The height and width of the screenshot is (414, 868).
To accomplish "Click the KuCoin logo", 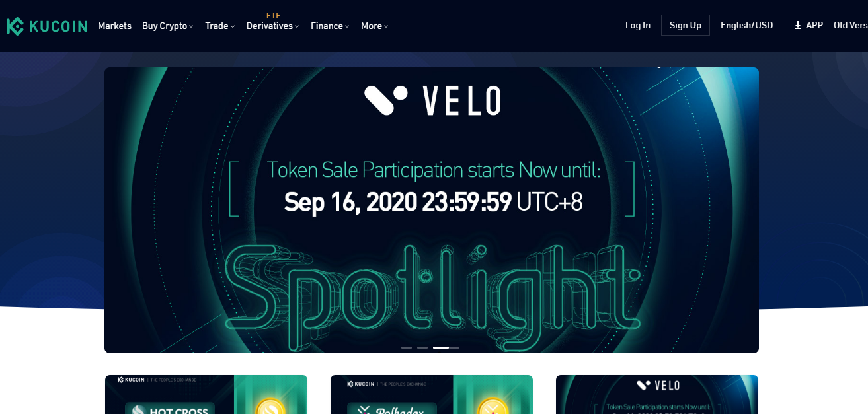I will (46, 26).
